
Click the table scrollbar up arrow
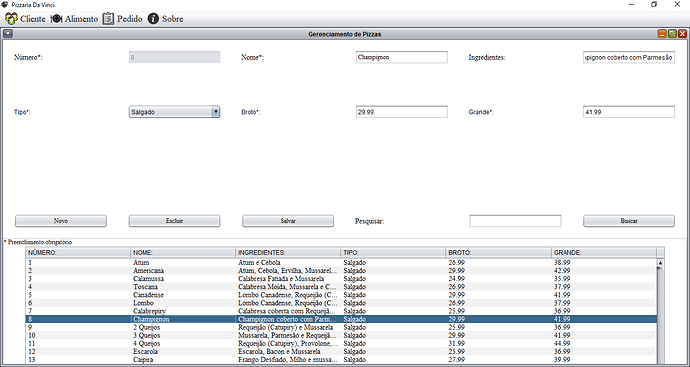(x=660, y=263)
